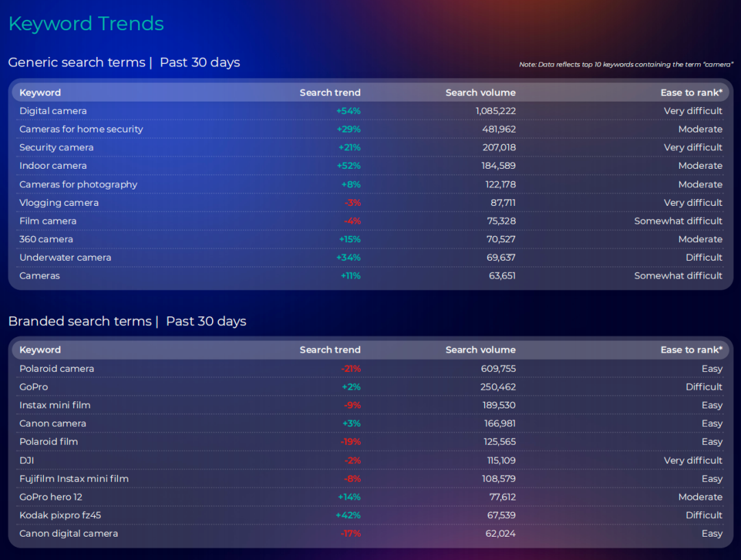Select the 'Vlogging camera' keyword
741x560 pixels.
click(58, 203)
